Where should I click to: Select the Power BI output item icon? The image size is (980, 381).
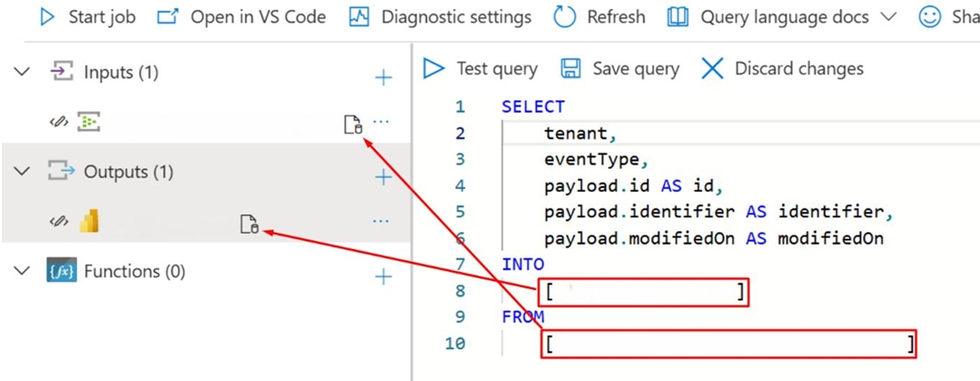pos(89,221)
